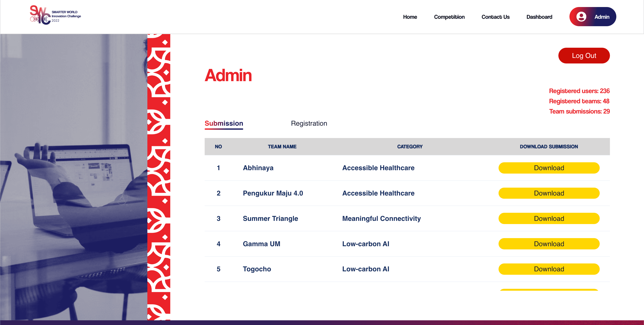644x325 pixels.
Task: Select team name Summer Triangle
Action: click(x=270, y=218)
